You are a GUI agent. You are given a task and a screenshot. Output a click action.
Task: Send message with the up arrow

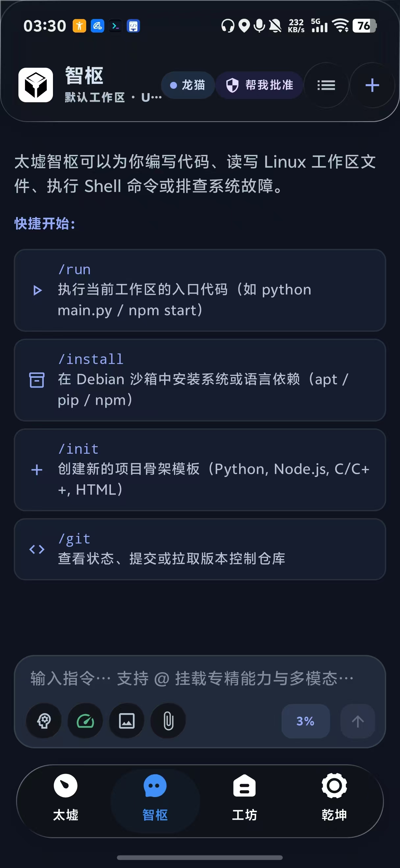click(x=358, y=721)
